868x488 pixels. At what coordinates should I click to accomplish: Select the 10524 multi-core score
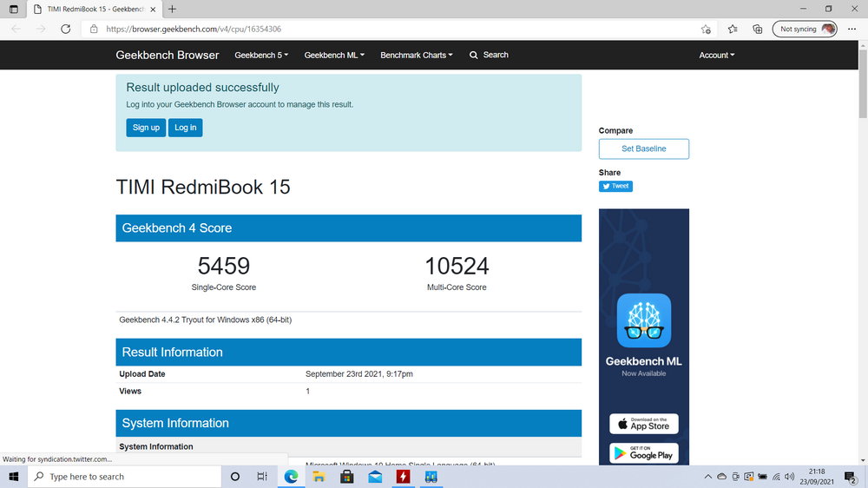pyautogui.click(x=457, y=267)
